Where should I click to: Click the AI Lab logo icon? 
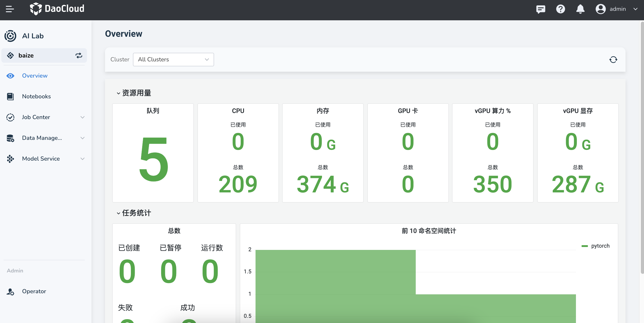pyautogui.click(x=10, y=36)
